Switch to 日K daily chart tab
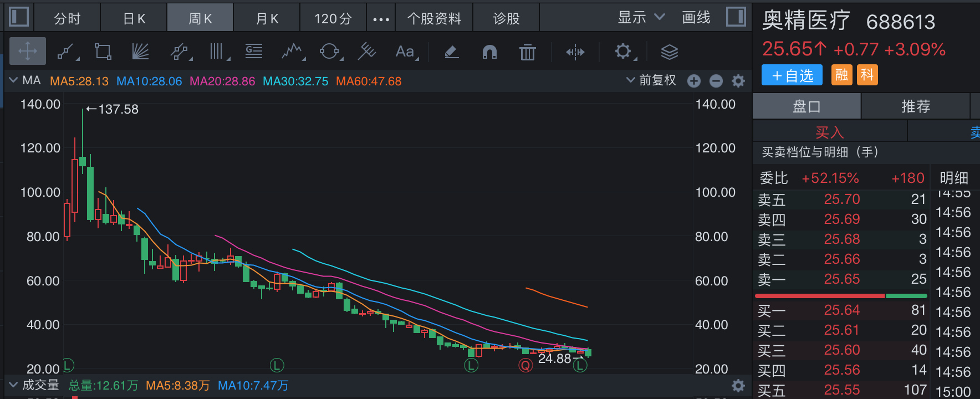Image resolution: width=980 pixels, height=399 pixels. point(134,18)
